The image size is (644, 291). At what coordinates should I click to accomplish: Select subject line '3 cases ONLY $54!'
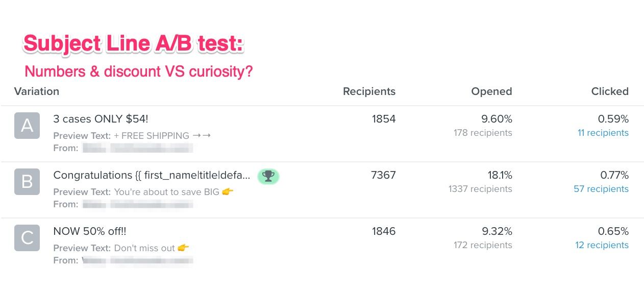coord(101,119)
